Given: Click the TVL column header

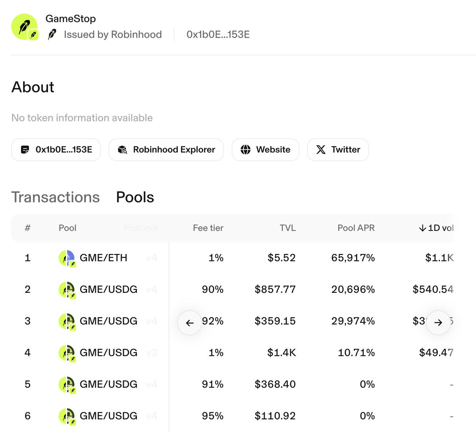Looking at the screenshot, I should pyautogui.click(x=288, y=228).
